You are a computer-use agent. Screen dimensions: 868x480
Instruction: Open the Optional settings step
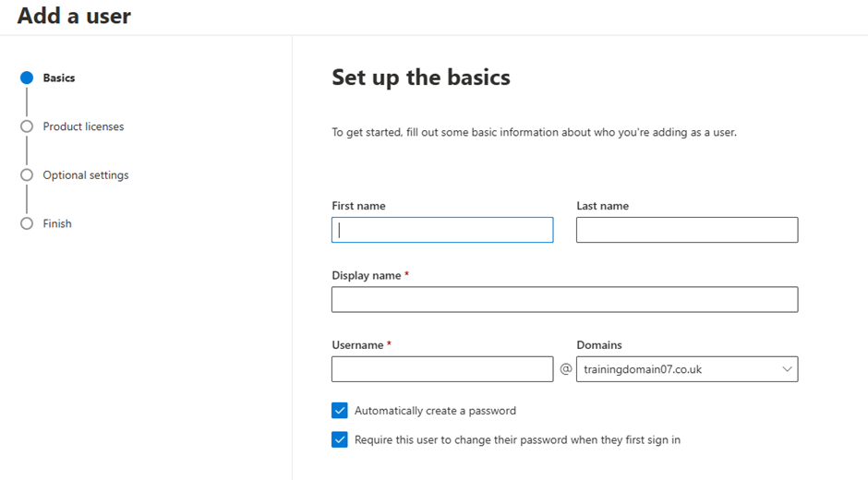click(86, 175)
